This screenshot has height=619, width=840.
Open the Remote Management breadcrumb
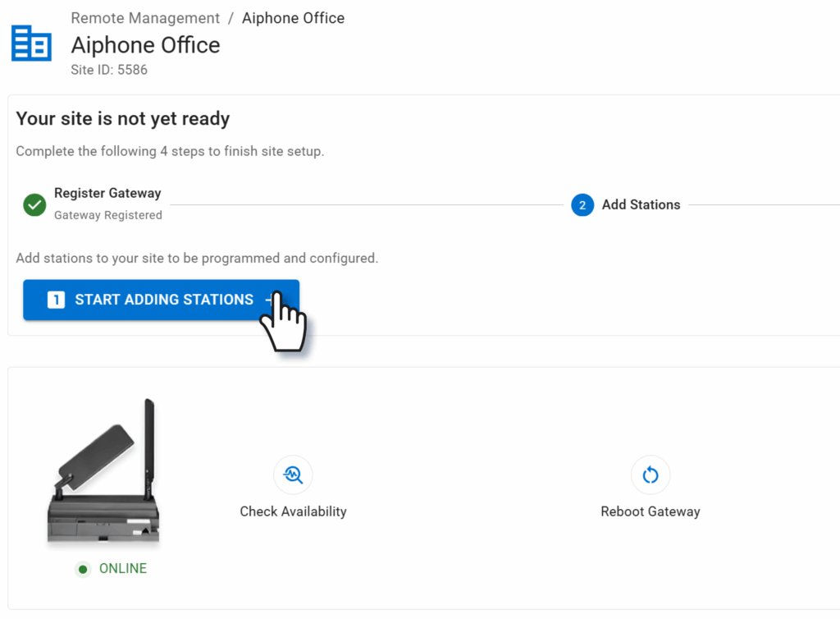(145, 18)
